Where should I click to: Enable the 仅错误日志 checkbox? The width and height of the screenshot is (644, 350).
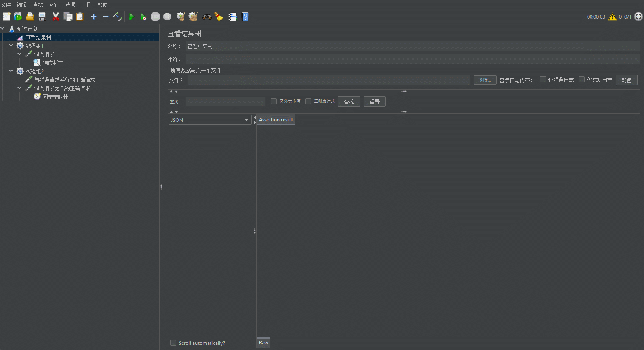click(543, 80)
